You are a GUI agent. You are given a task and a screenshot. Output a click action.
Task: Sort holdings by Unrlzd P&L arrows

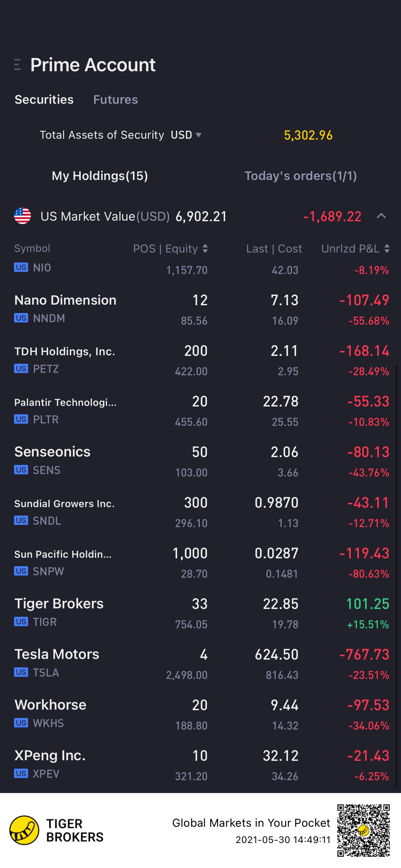(387, 249)
